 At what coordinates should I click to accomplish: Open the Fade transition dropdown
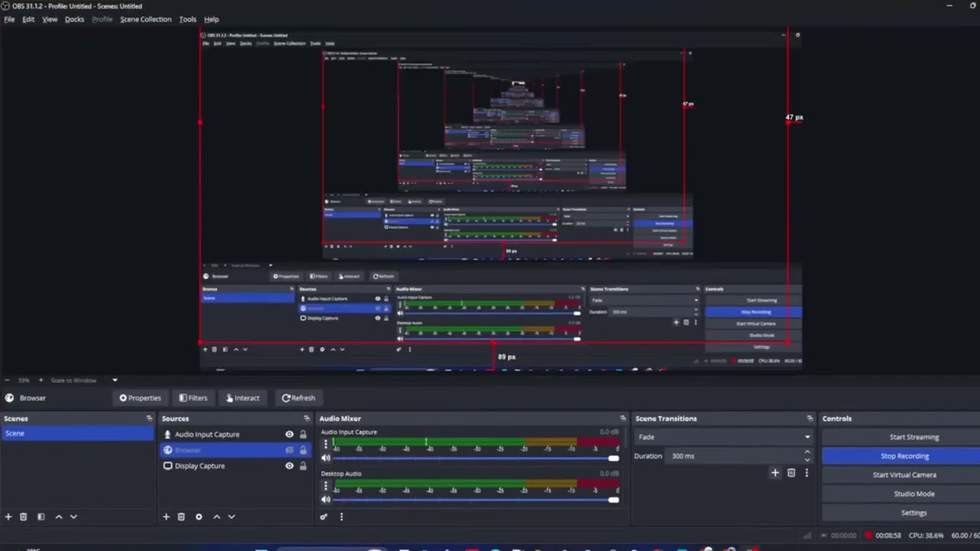pyautogui.click(x=723, y=437)
